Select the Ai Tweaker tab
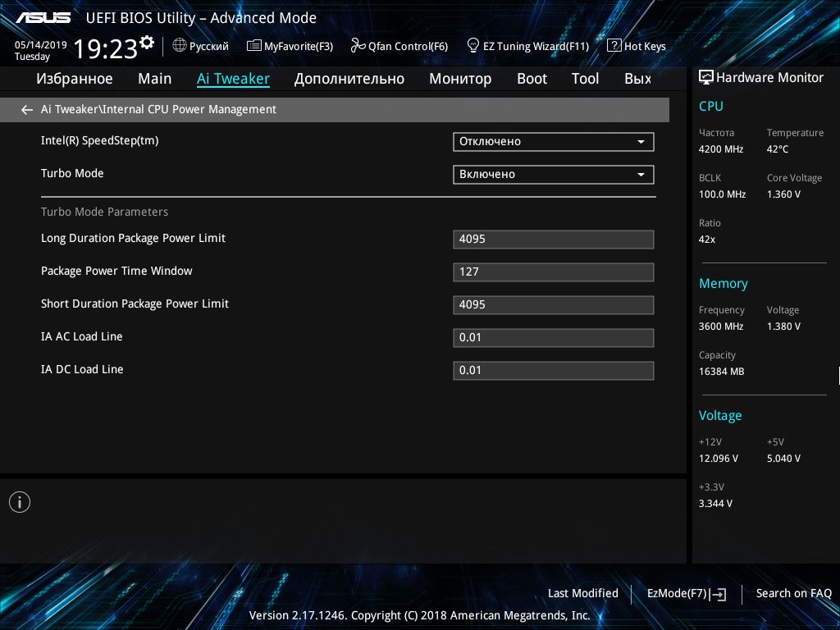The height and width of the screenshot is (630, 840). coord(233,79)
